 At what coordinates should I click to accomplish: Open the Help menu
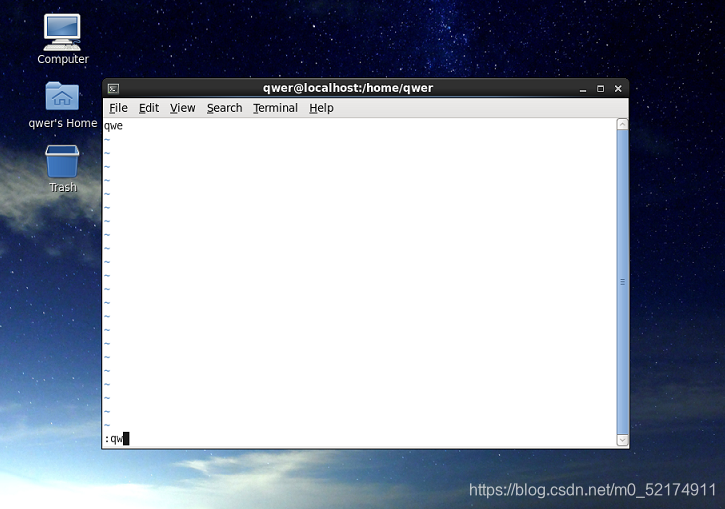point(321,108)
